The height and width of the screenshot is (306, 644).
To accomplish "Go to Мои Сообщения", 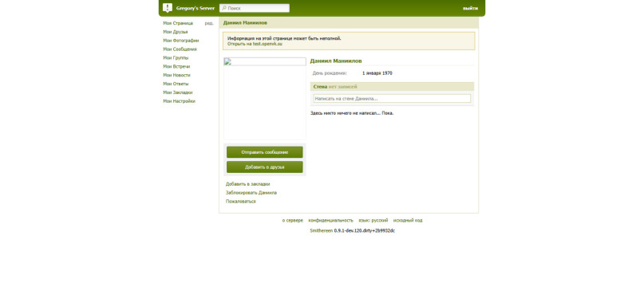I will (x=180, y=49).
